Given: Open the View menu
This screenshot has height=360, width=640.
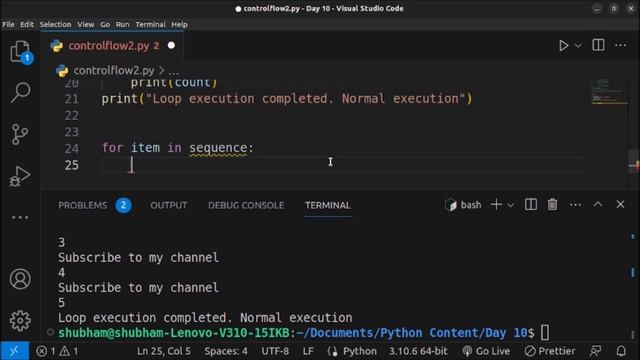Looking at the screenshot, I should [x=86, y=24].
